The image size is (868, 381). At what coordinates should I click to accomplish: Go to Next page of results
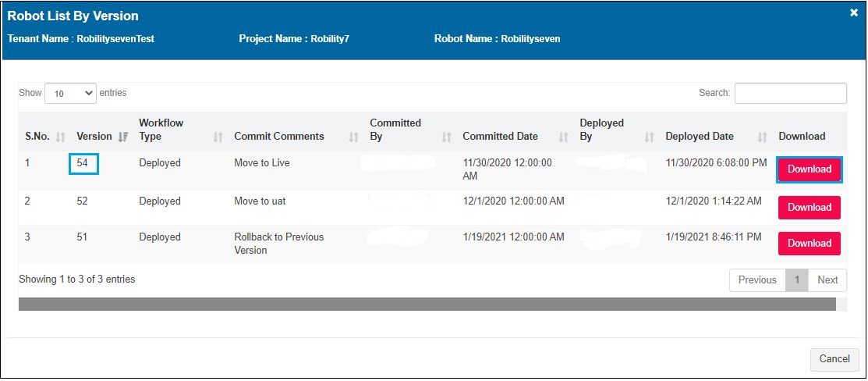(x=827, y=280)
